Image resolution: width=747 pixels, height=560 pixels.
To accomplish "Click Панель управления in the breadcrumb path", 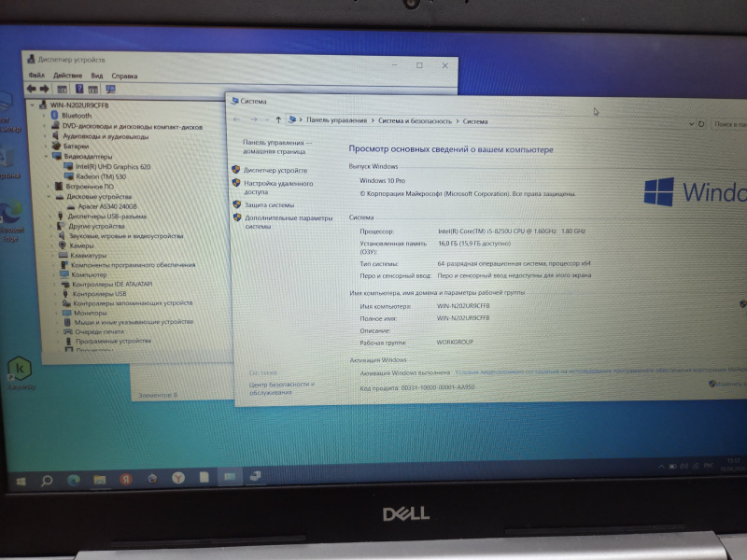I will 336,120.
